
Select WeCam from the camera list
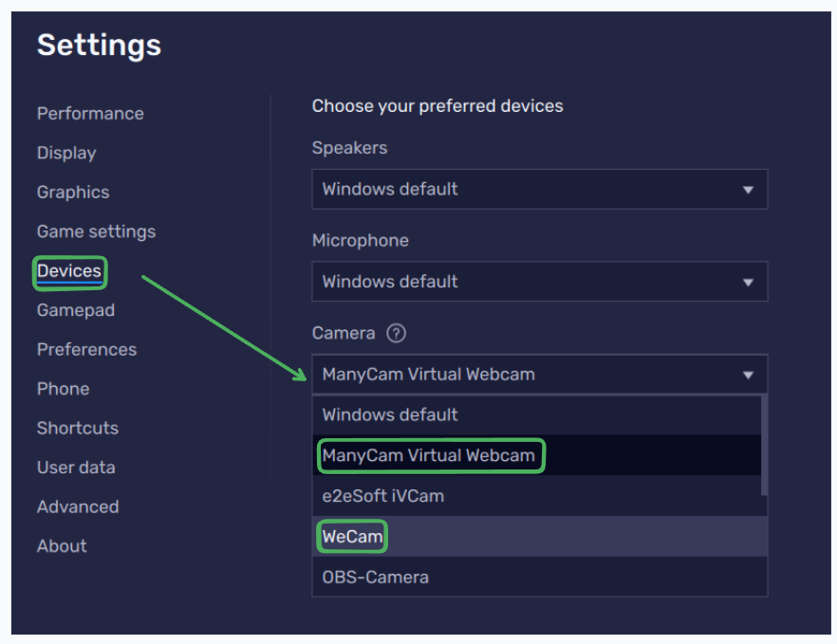tap(352, 536)
